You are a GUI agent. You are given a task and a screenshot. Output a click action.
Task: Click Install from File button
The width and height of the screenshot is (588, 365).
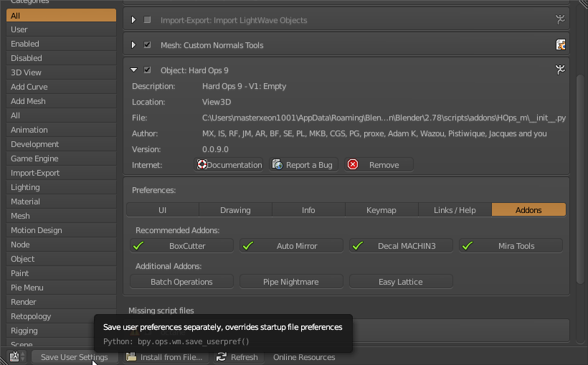(x=165, y=356)
